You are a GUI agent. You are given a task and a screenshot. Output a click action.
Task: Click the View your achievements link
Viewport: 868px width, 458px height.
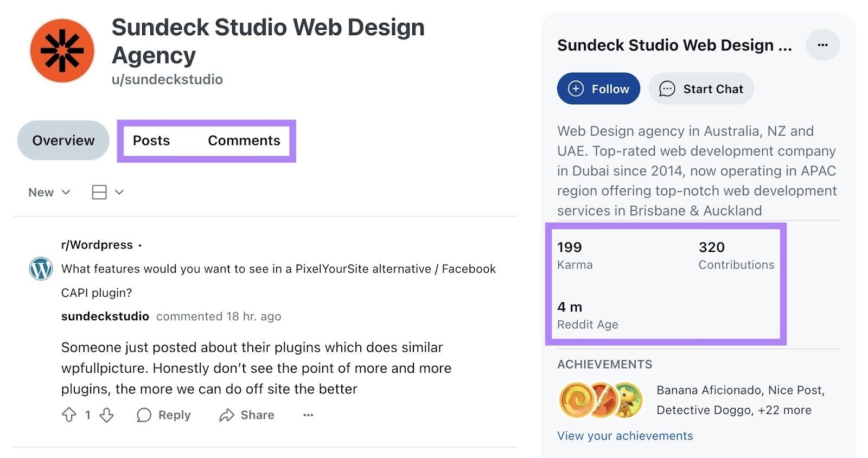tap(624, 435)
